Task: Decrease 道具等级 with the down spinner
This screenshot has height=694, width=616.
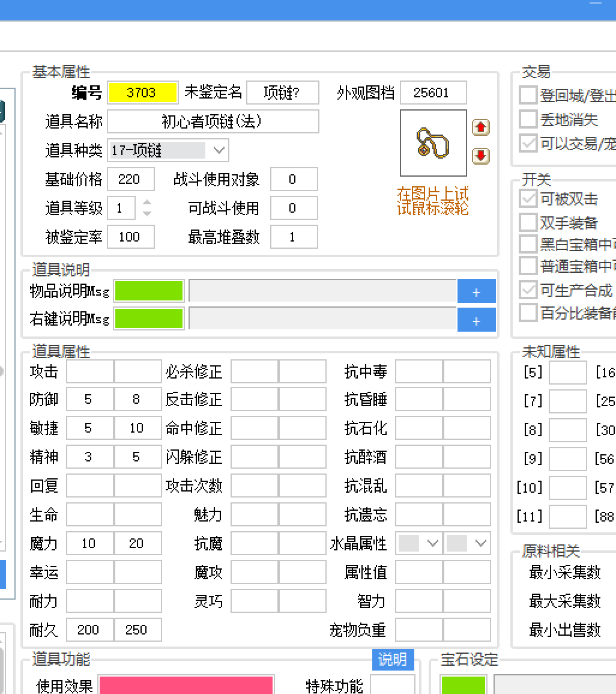Action: pos(147,213)
